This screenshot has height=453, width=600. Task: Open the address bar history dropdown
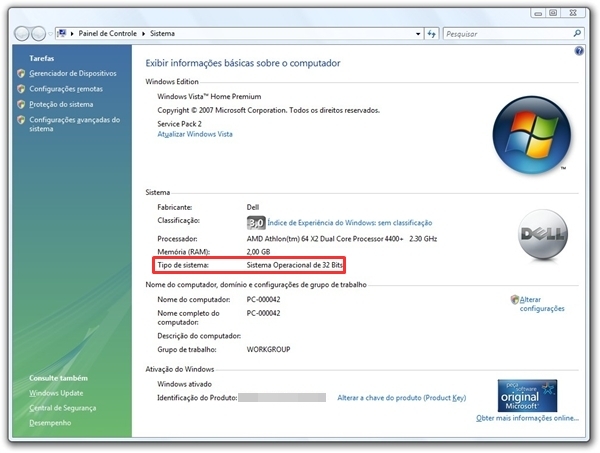pos(418,34)
